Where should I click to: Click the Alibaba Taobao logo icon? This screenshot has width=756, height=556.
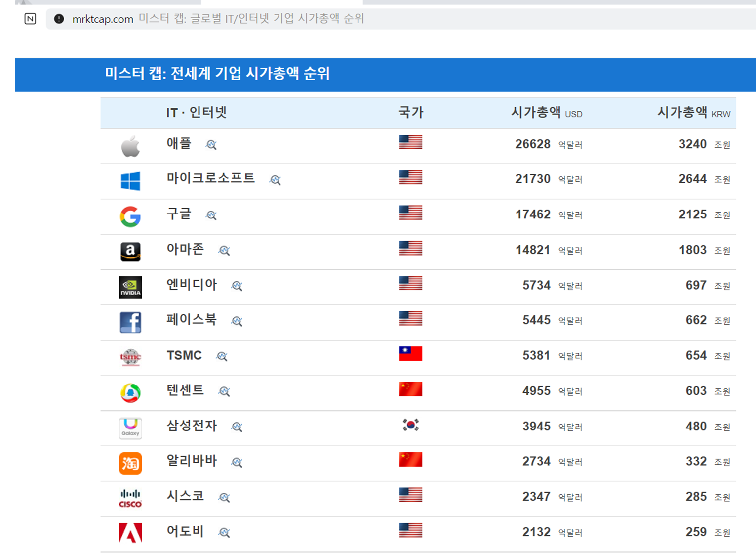click(130, 464)
